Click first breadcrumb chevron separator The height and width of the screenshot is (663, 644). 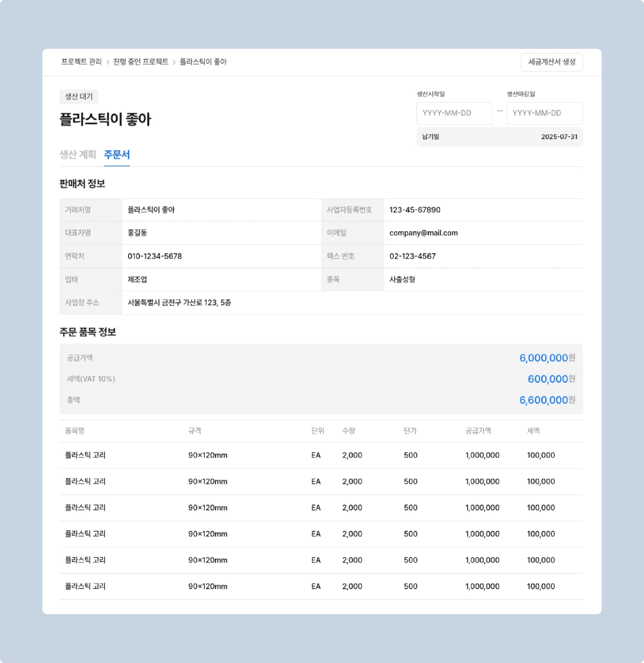pos(108,62)
